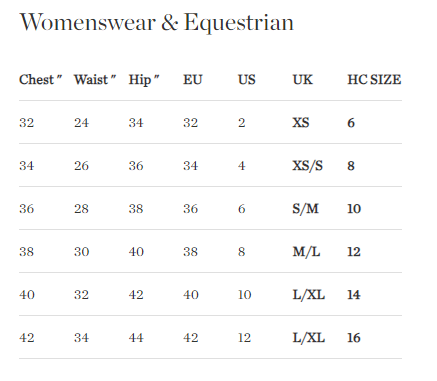Select HC size 12 cell

coord(354,252)
